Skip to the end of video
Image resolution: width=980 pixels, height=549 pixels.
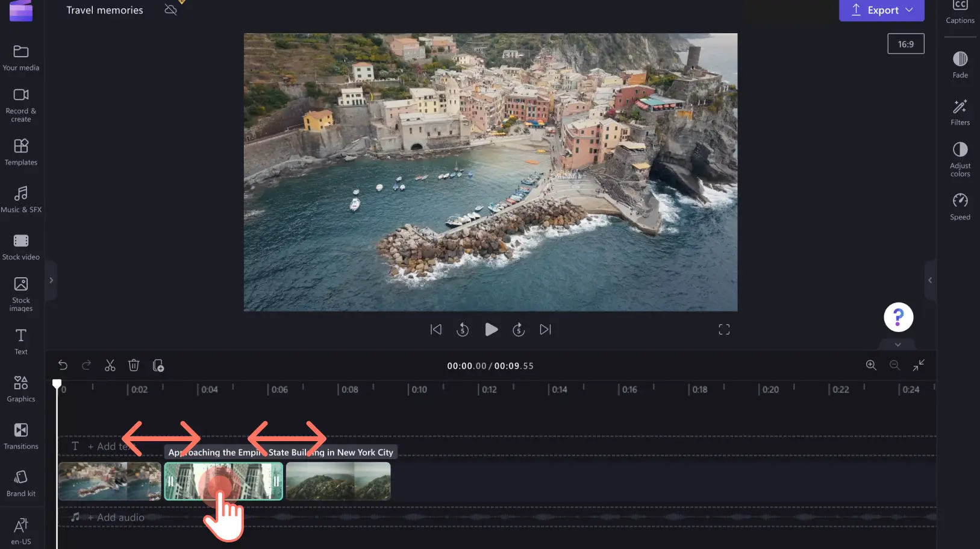pos(545,330)
